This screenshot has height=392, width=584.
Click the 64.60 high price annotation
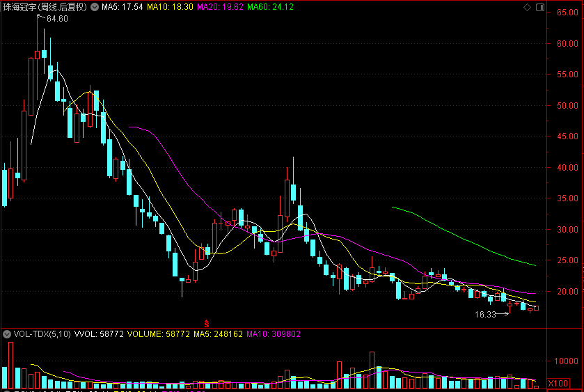point(57,19)
